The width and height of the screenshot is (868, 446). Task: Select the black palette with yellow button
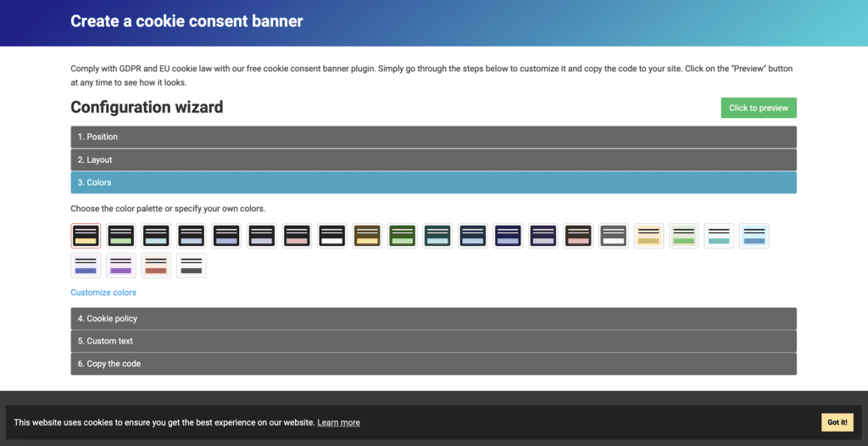coord(86,236)
